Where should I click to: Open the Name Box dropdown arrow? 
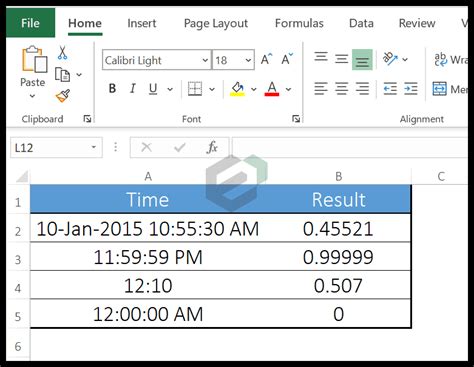coord(94,147)
